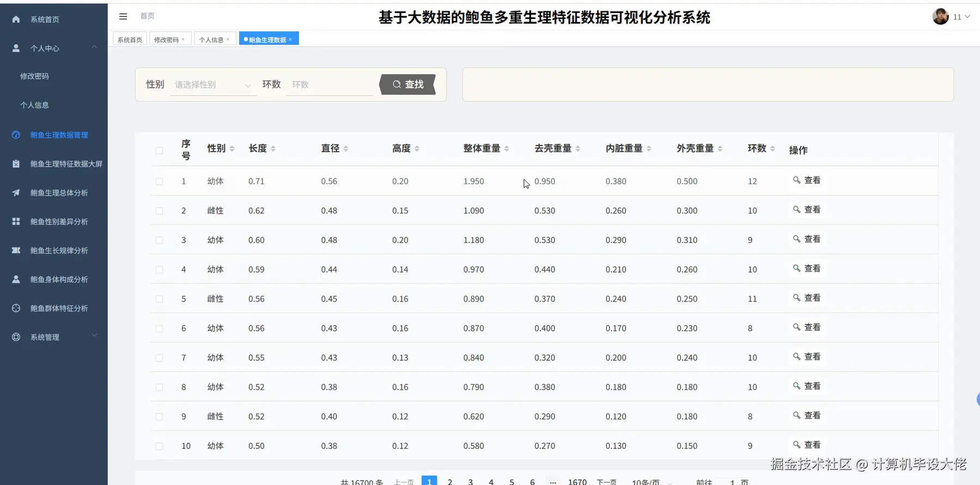
Task: Click the 首页 breadcrumb link
Action: pyautogui.click(x=147, y=16)
